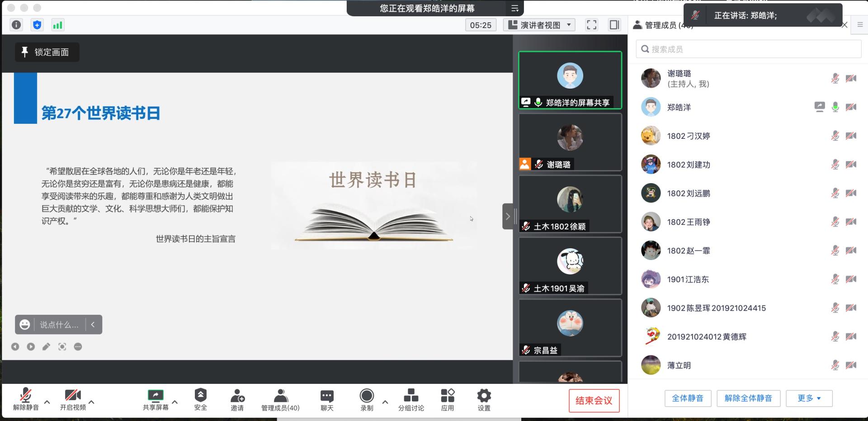
Task: Enter fullscreen mode
Action: pyautogui.click(x=591, y=25)
